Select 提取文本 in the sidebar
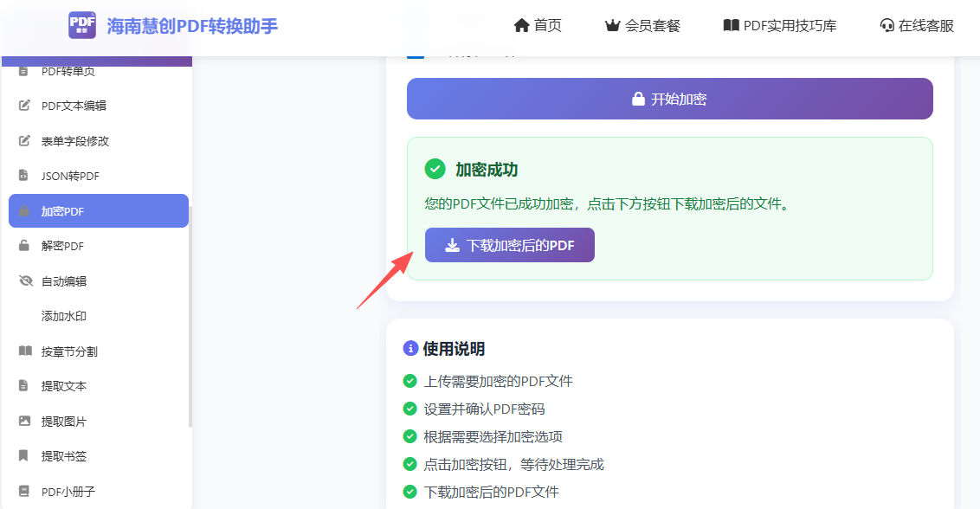The height and width of the screenshot is (509, 980). click(x=99, y=386)
